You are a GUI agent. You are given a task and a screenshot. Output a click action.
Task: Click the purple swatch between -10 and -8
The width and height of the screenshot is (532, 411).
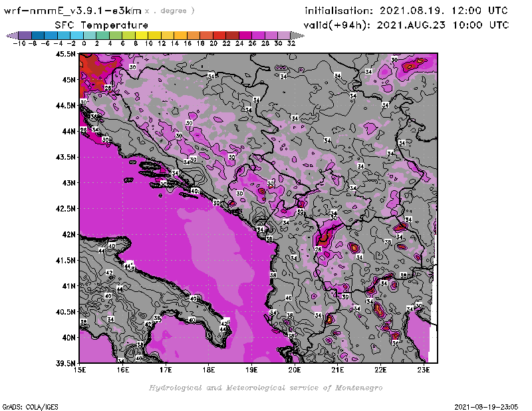25,35
